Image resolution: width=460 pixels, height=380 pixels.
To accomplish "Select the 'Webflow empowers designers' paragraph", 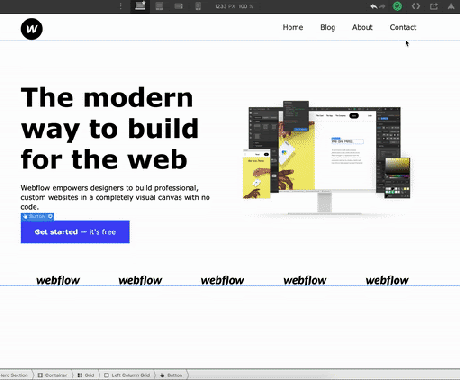I will (115, 197).
